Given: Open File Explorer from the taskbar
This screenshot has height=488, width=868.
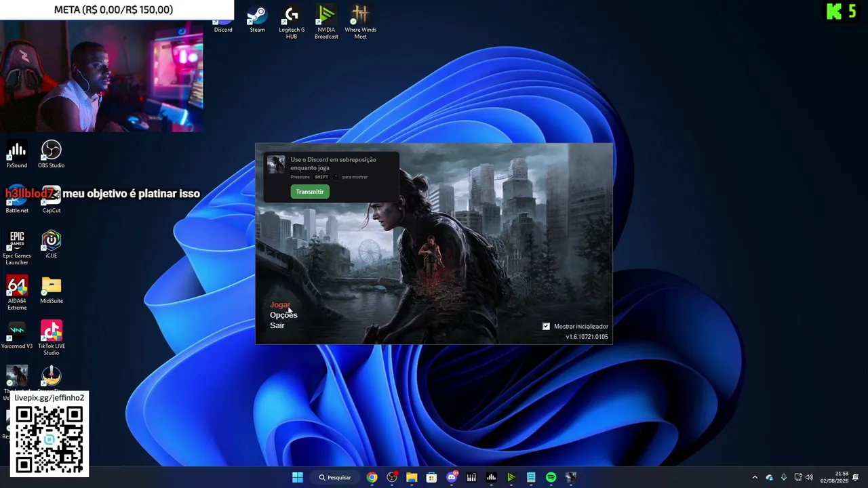Looking at the screenshot, I should click(412, 477).
